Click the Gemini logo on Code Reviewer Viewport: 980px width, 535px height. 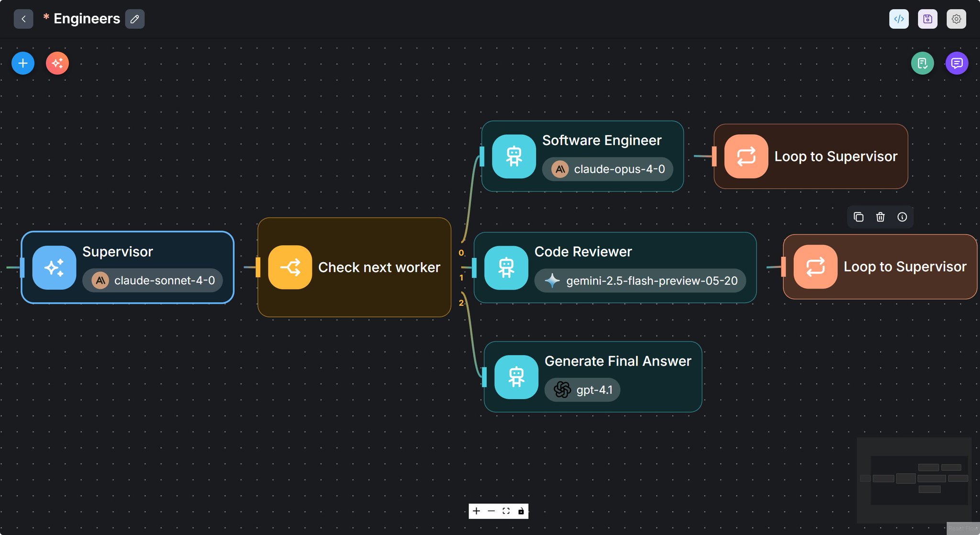click(x=552, y=280)
